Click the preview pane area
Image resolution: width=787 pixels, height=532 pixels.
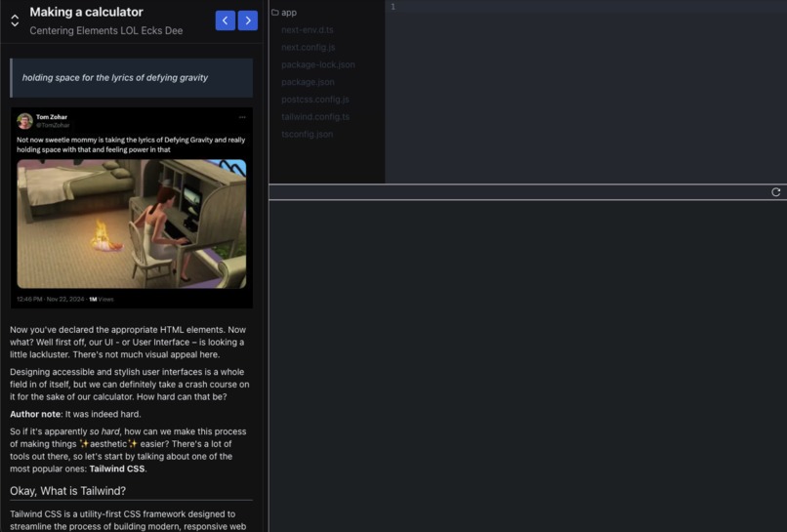pos(528,366)
